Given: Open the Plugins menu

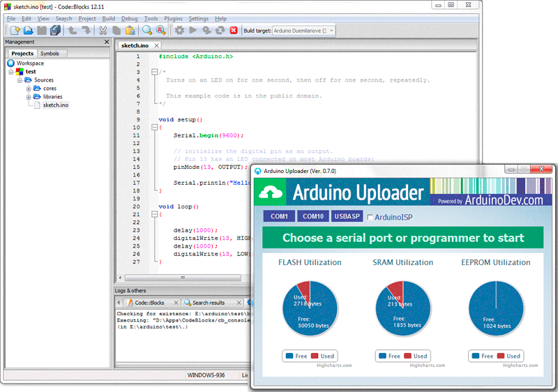Looking at the screenshot, I should click(x=173, y=19).
